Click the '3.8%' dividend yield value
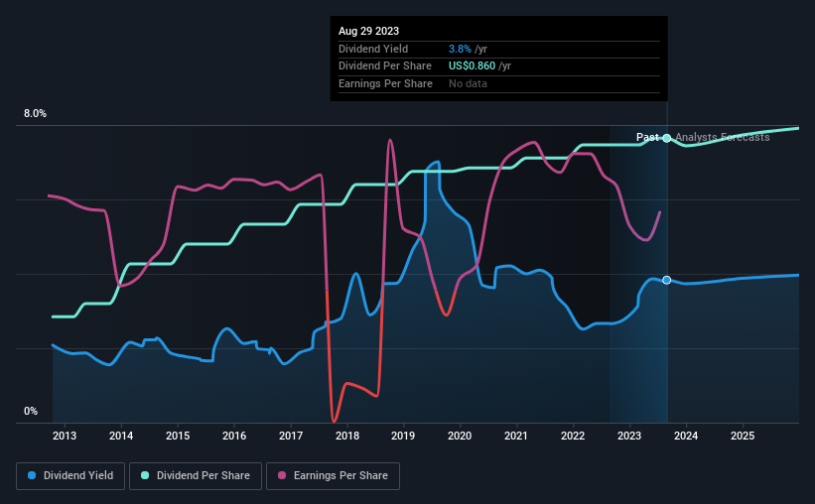The image size is (815, 504). pyautogui.click(x=460, y=49)
